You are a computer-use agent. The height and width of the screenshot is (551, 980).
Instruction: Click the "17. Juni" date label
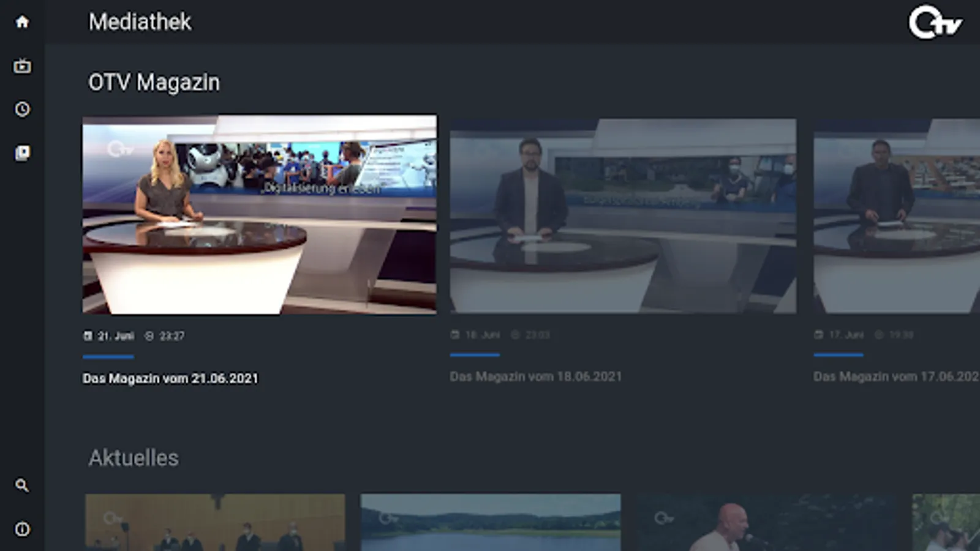pyautogui.click(x=846, y=334)
